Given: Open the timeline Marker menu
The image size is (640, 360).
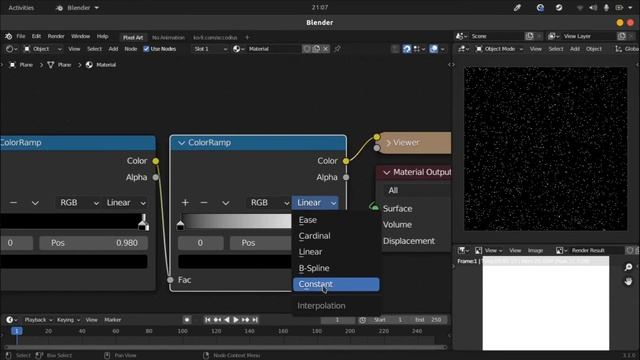Looking at the screenshot, I should [x=113, y=320].
